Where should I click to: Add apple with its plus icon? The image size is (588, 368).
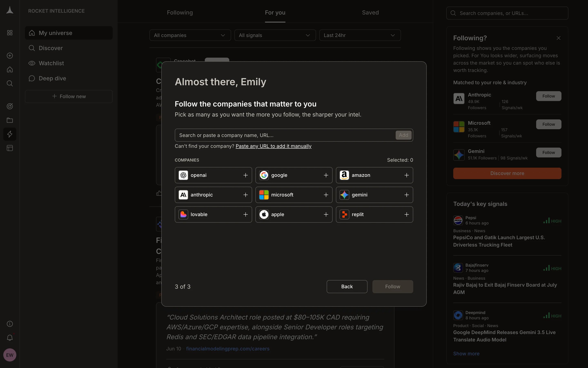pyautogui.click(x=326, y=214)
